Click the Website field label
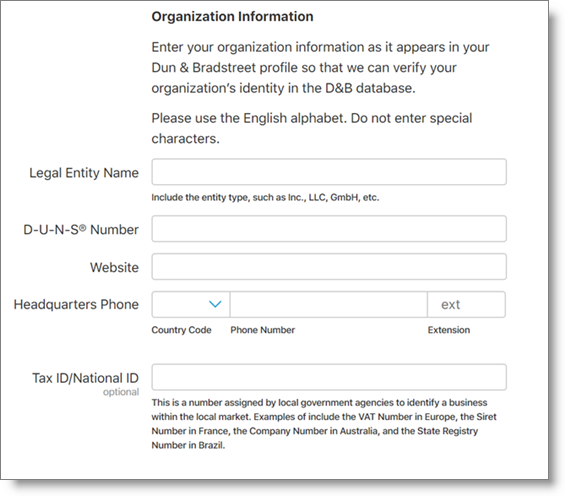This screenshot has width=565, height=496. 114,267
